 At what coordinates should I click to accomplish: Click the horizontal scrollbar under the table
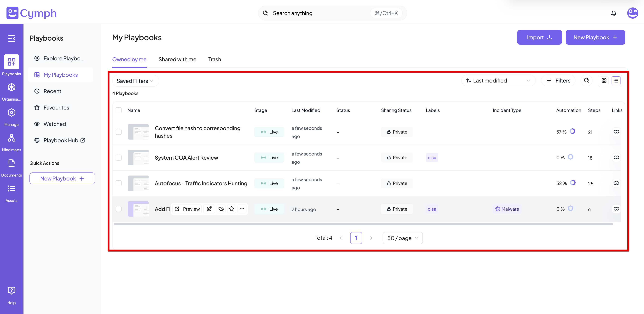click(x=363, y=224)
